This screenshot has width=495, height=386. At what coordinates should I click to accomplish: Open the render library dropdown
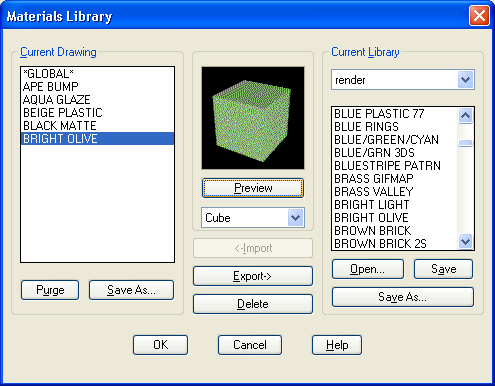pyautogui.click(x=465, y=80)
